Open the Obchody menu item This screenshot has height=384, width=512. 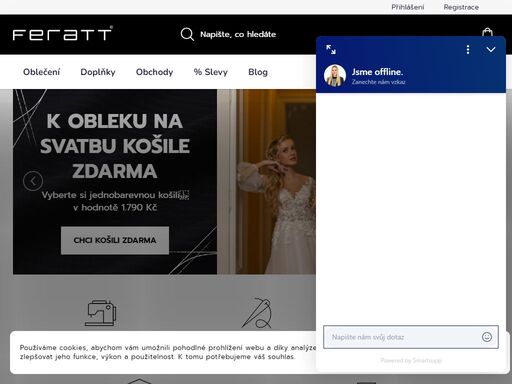point(154,72)
